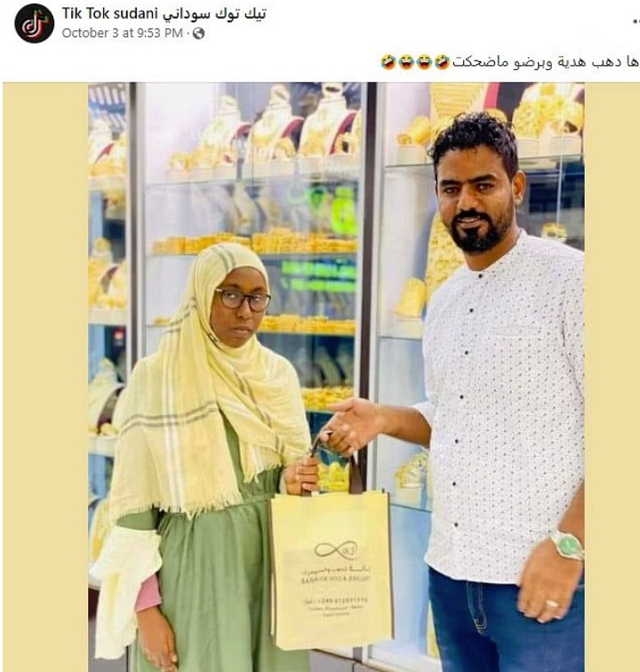This screenshot has height=672, width=640.
Task: Click the silver ring on the man's finger
Action: coord(552,604)
